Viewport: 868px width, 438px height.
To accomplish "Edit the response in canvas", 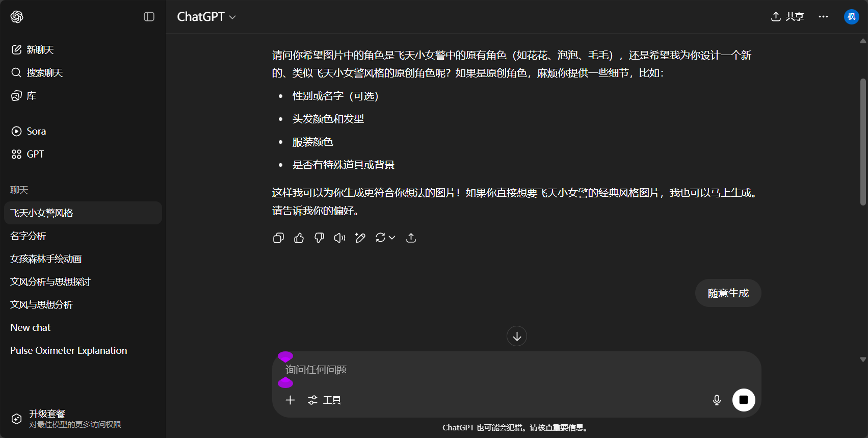I will coord(360,238).
